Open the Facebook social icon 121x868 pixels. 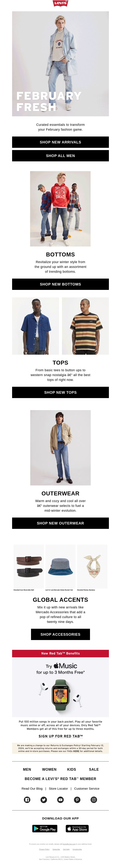click(x=27, y=800)
